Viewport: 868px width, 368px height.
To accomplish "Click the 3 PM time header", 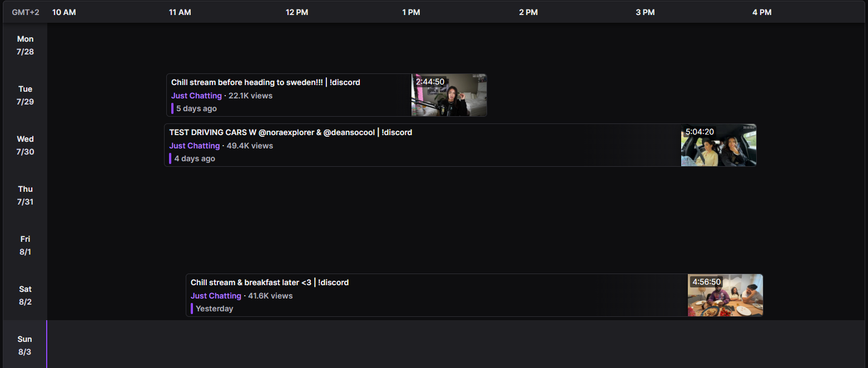I will tap(645, 12).
